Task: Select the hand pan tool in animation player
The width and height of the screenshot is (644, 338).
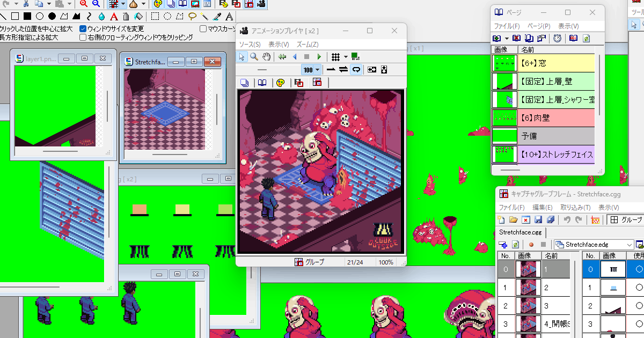Action: click(266, 57)
